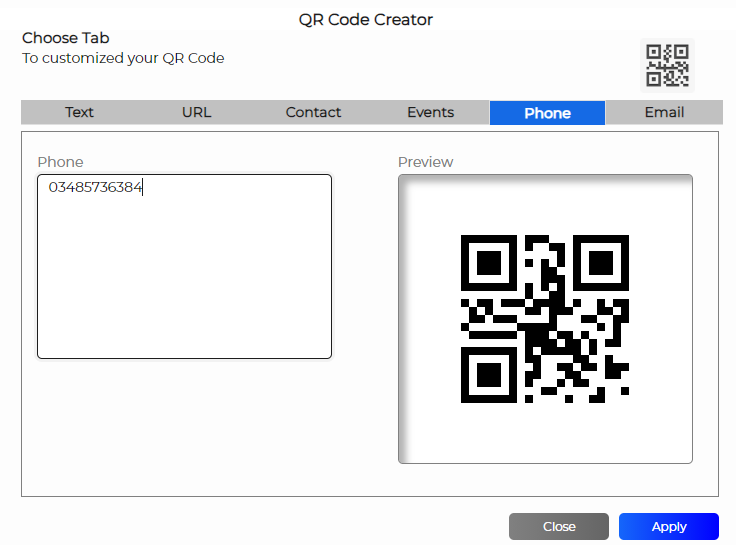This screenshot has height=545, width=736.
Task: Click the Phone number input field
Action: click(x=184, y=267)
